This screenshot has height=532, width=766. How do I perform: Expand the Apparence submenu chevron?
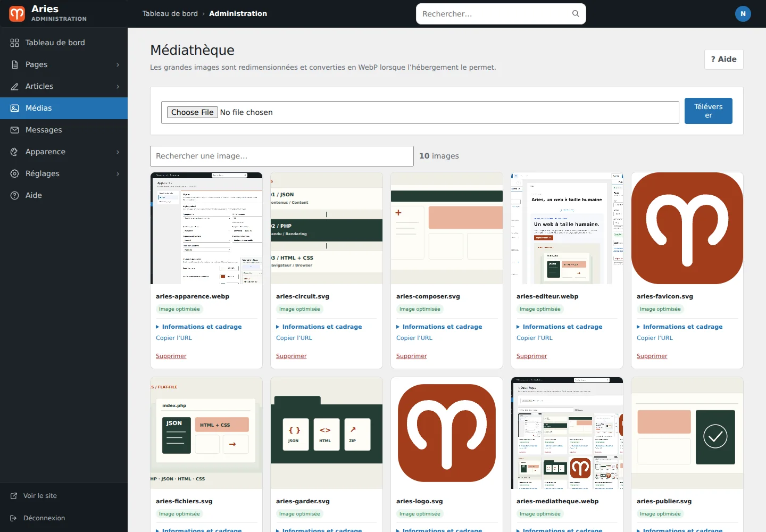point(118,152)
